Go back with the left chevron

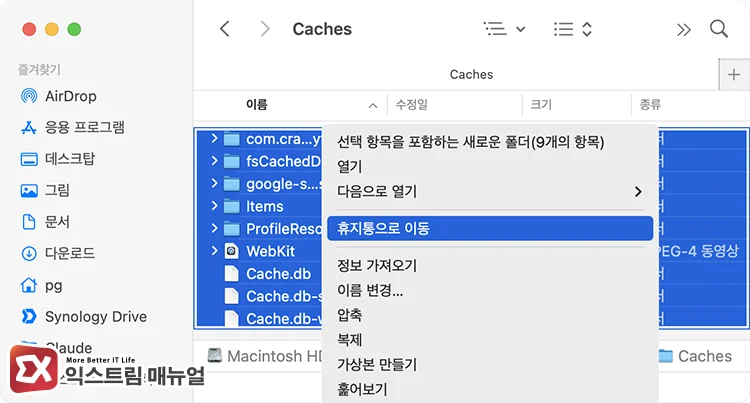click(x=225, y=29)
